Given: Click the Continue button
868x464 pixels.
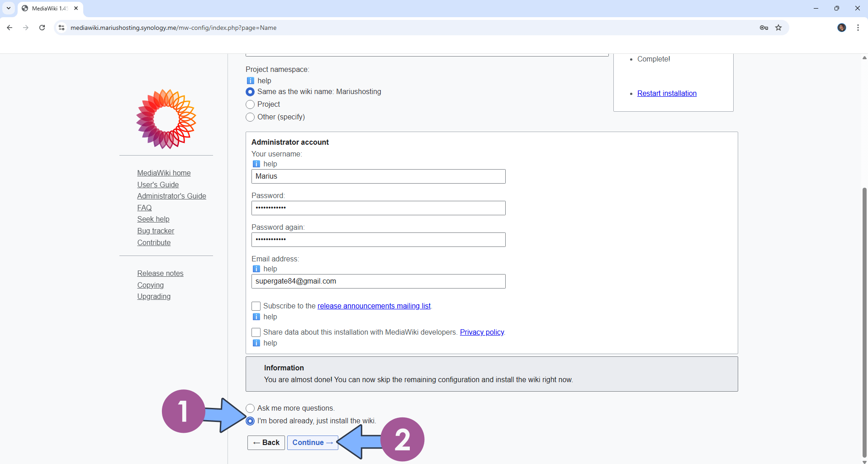Looking at the screenshot, I should [x=313, y=442].
